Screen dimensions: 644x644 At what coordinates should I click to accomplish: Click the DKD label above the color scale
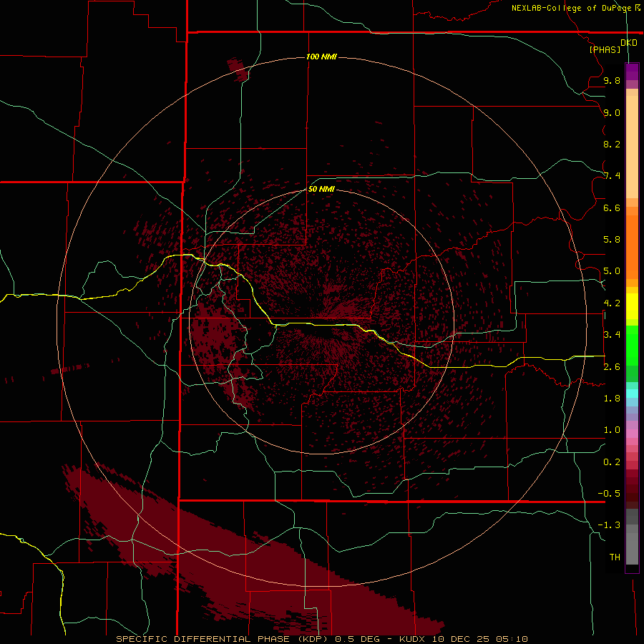click(629, 43)
